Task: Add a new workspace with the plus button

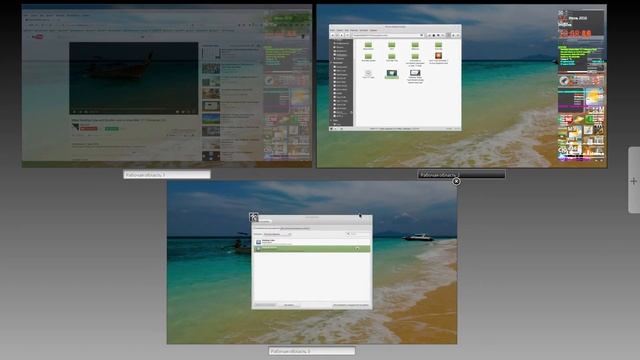Action: point(634,181)
